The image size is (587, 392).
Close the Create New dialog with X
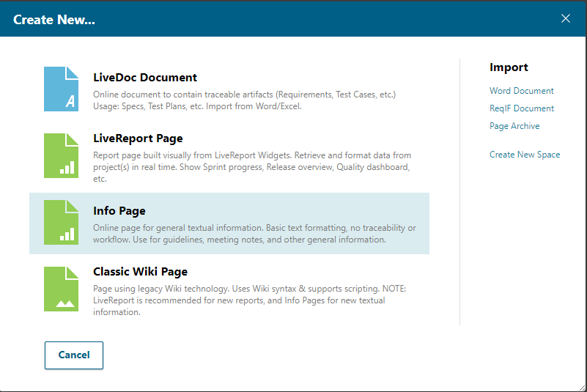tap(566, 19)
